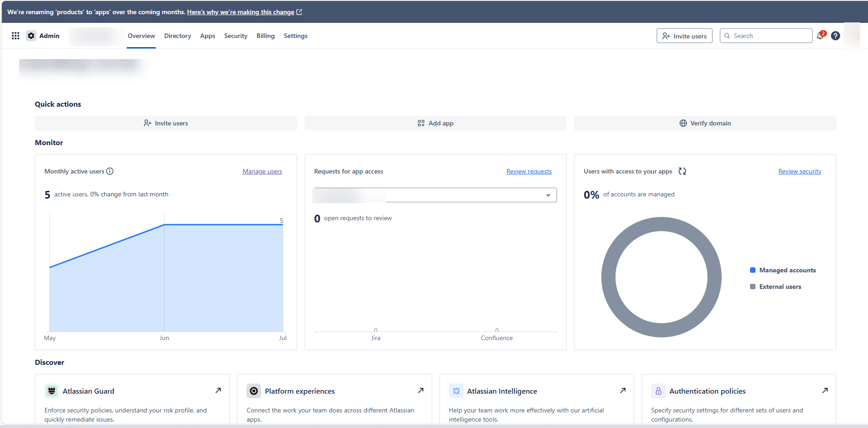
Task: Open the app switcher grid icon
Action: [x=15, y=36]
